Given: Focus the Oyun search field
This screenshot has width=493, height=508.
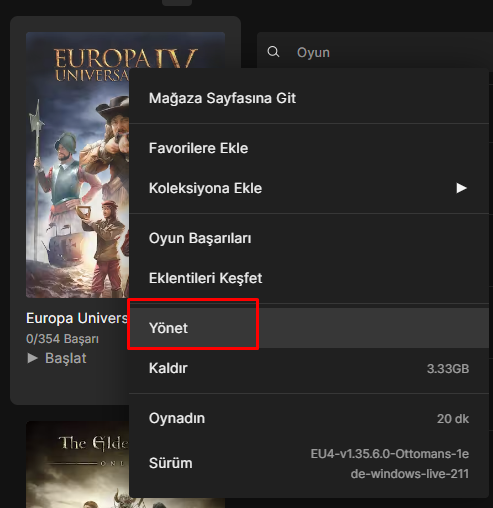Looking at the screenshot, I should [x=375, y=52].
